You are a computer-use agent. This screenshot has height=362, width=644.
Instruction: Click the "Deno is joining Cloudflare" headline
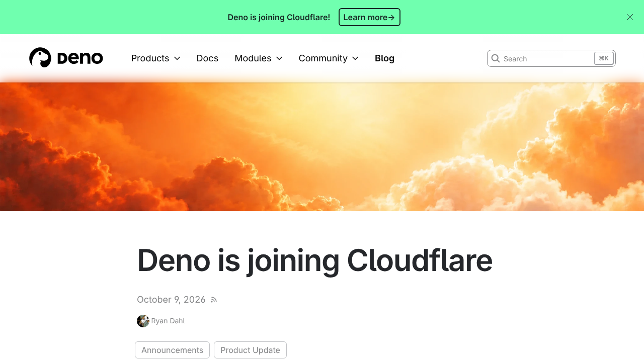tap(314, 260)
